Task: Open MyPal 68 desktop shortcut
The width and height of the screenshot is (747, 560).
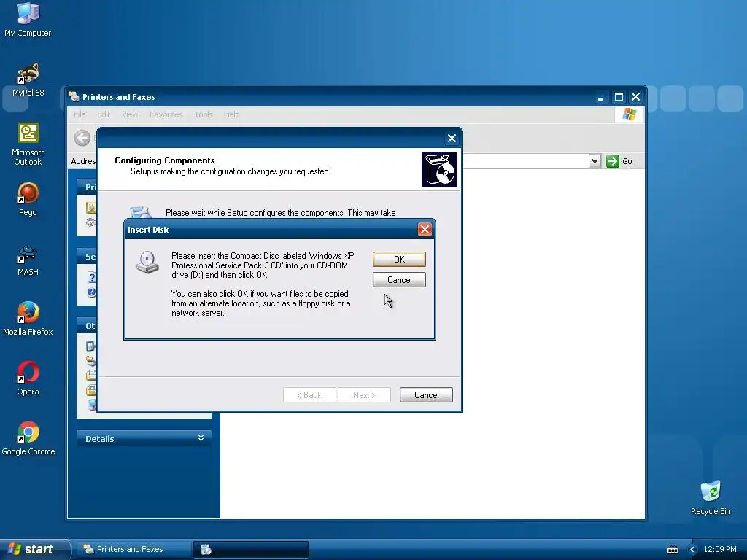Action: pos(28,80)
